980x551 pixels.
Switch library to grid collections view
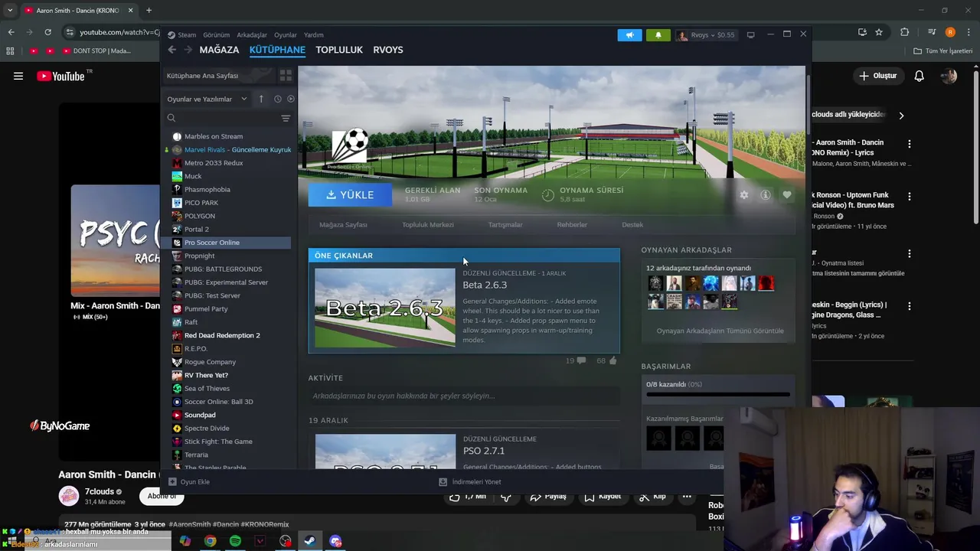[x=286, y=76]
